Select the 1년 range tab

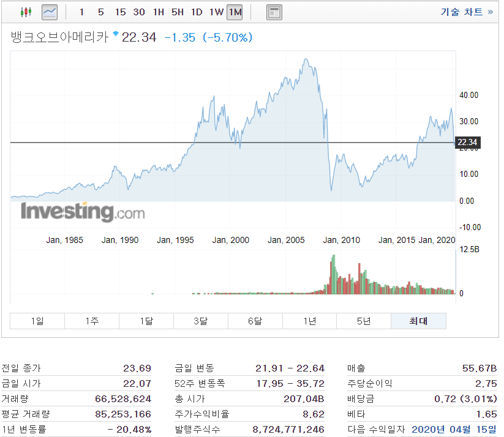coord(309,321)
